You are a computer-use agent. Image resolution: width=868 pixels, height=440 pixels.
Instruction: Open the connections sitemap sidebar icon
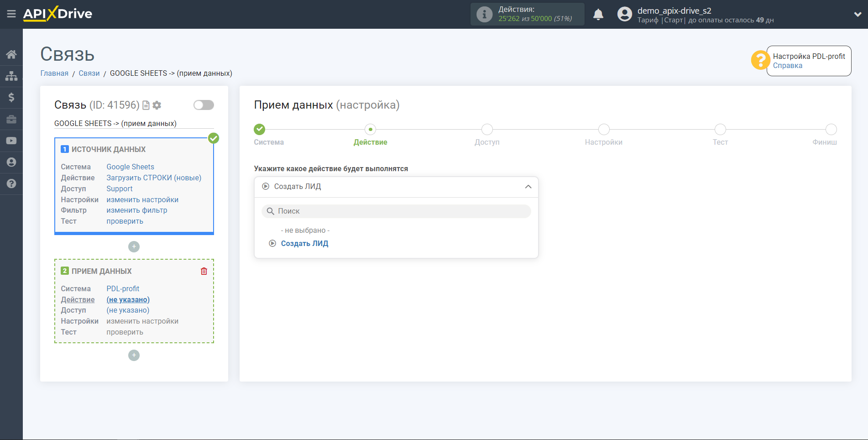pyautogui.click(x=11, y=76)
